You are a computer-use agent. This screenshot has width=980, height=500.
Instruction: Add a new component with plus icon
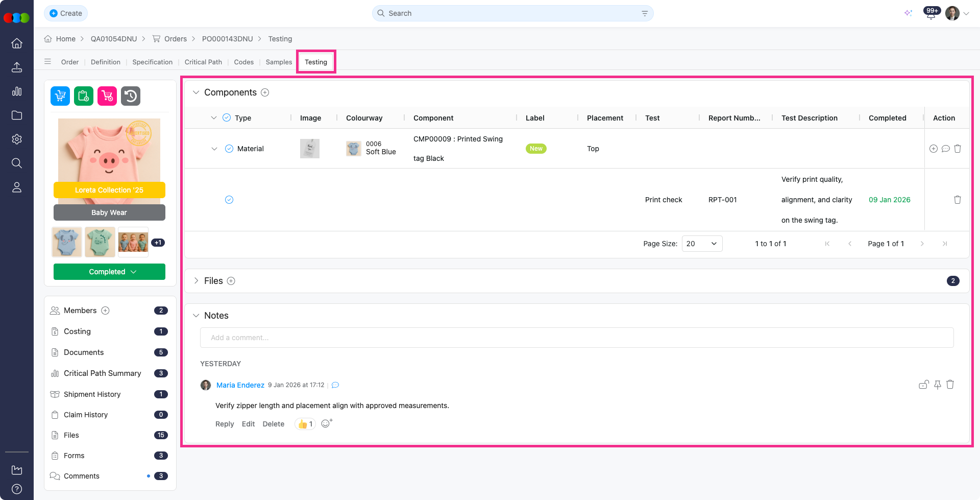click(x=265, y=92)
